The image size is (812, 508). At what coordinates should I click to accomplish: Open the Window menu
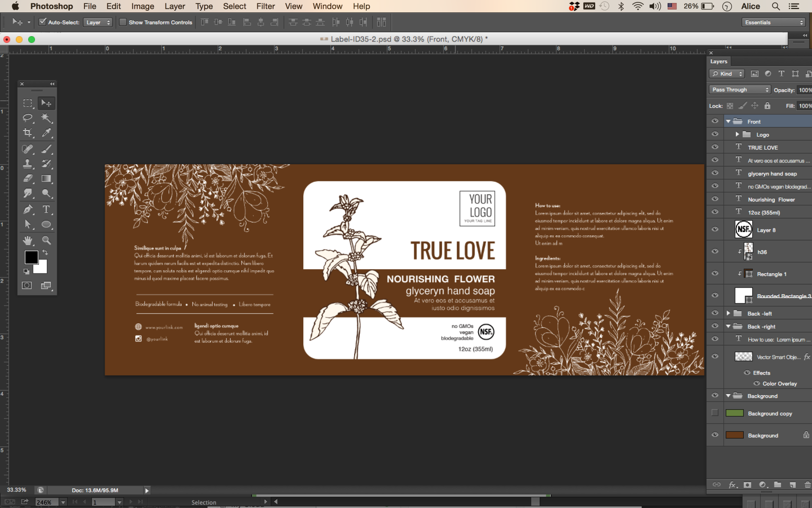coord(327,6)
